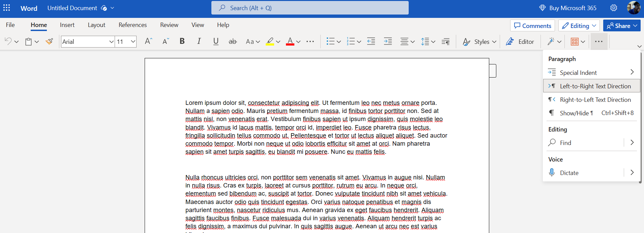Click Buy Microsoft 365
The image size is (644, 233).
click(568, 8)
